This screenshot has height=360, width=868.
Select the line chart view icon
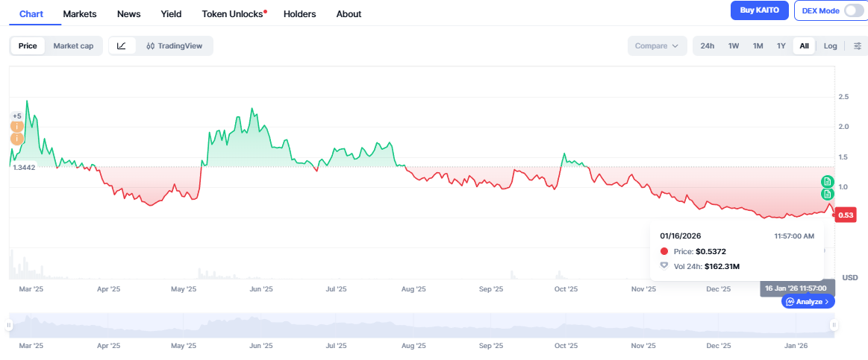click(122, 46)
